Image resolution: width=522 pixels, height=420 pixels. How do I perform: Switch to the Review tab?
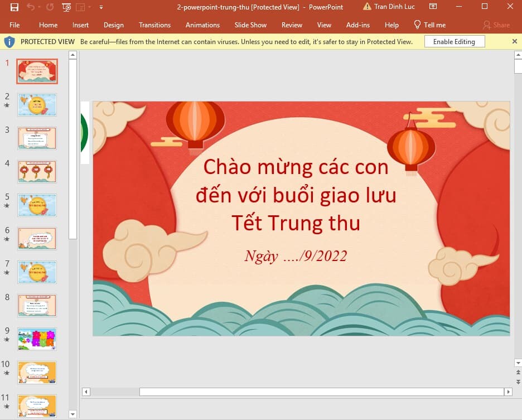[x=292, y=25]
